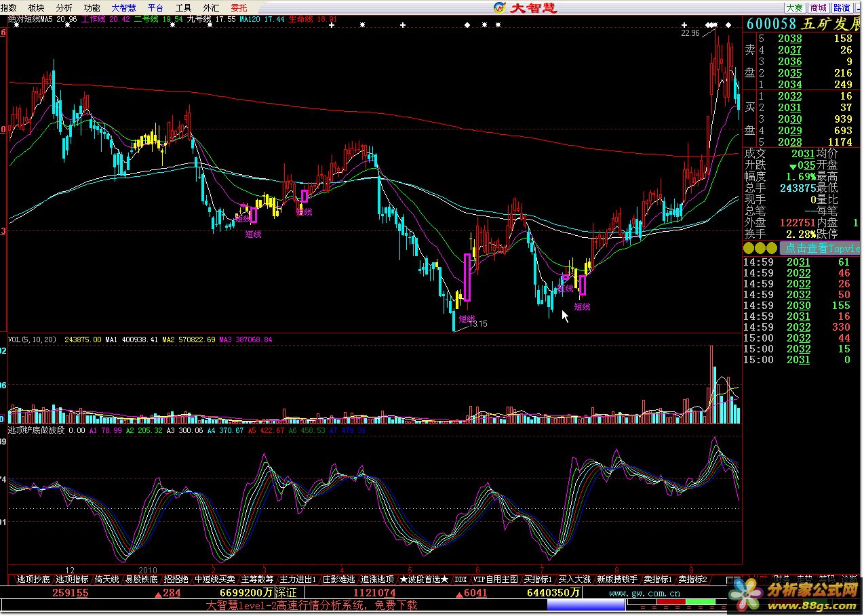864x616 pixels.
Task: Click the VOL(5,10,20) indicator label
Action: pyautogui.click(x=33, y=340)
